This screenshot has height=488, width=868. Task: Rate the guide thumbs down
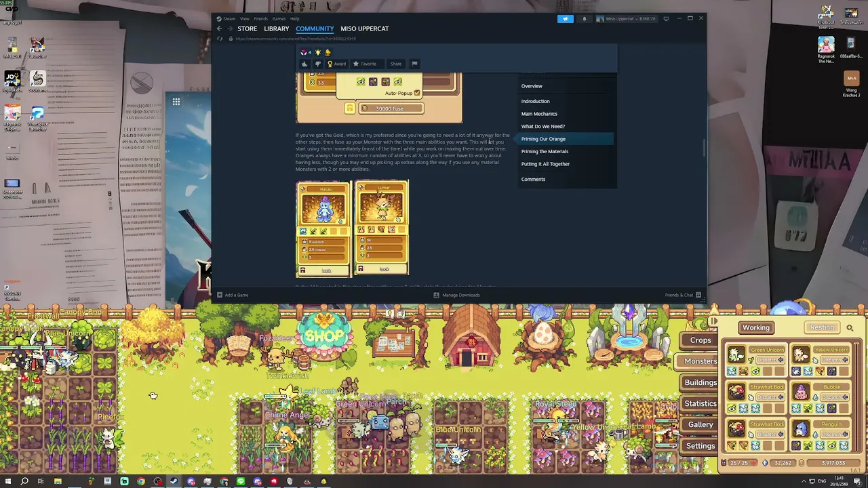tap(317, 64)
